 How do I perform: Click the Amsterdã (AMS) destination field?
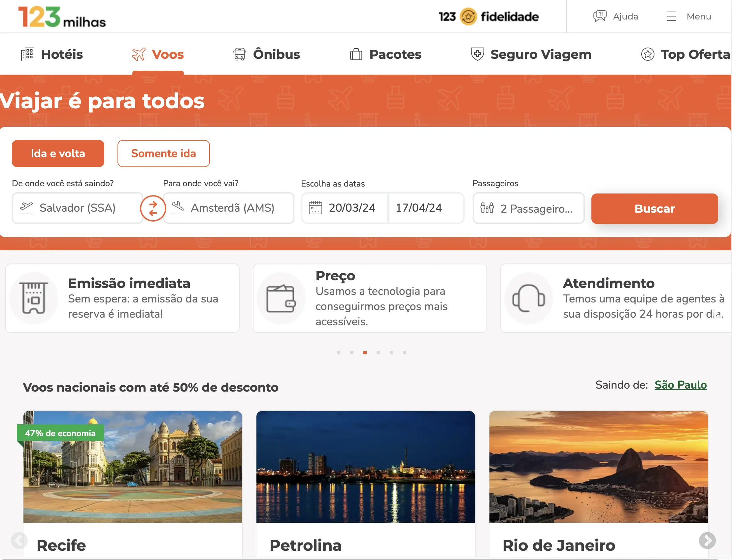click(229, 208)
